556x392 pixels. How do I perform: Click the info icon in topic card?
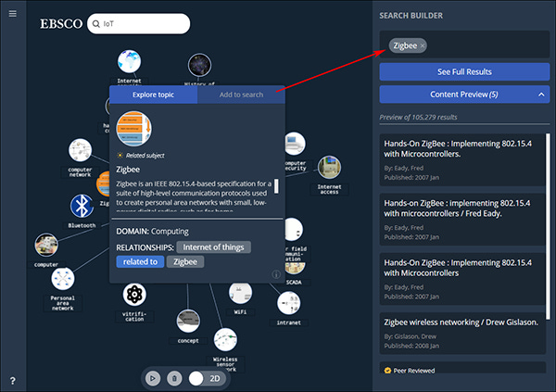pos(276,274)
